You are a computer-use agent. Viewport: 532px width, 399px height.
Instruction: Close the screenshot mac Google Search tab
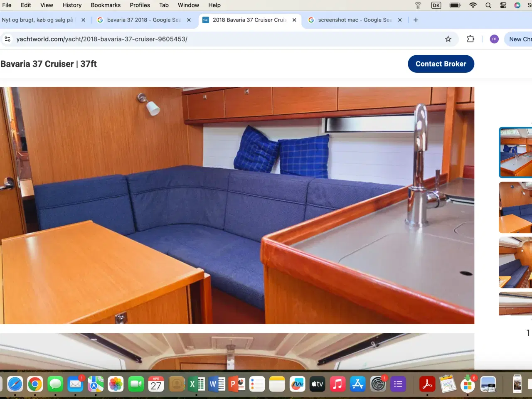(x=400, y=20)
